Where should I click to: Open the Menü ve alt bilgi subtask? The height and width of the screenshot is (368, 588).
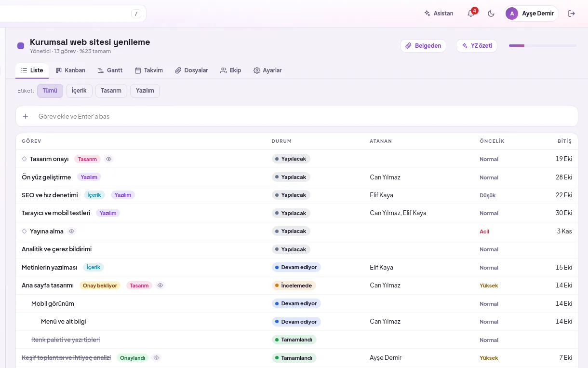(63, 322)
